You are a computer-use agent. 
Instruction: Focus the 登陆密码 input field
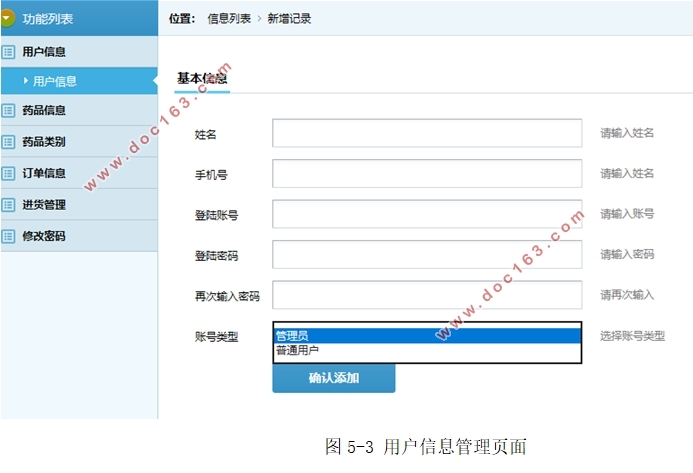427,254
